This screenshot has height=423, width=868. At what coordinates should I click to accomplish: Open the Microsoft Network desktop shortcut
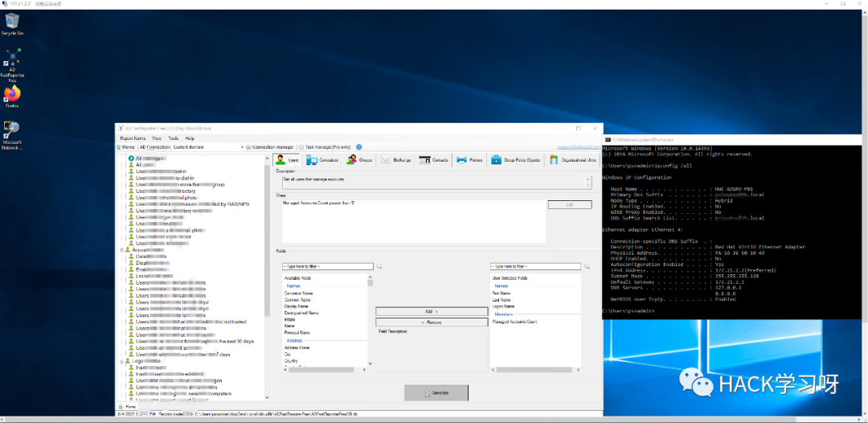pos(12,136)
